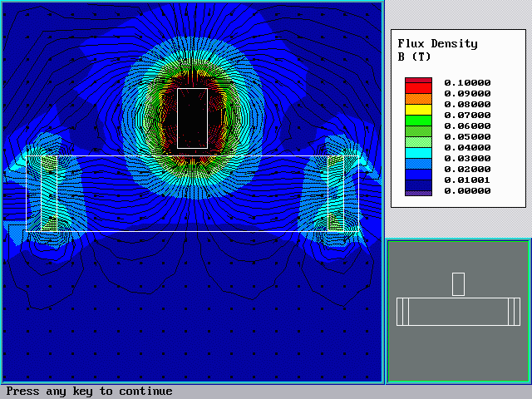Click the black coil rectangle in the plot
Viewport: 532px width, 399px height.
[192, 118]
